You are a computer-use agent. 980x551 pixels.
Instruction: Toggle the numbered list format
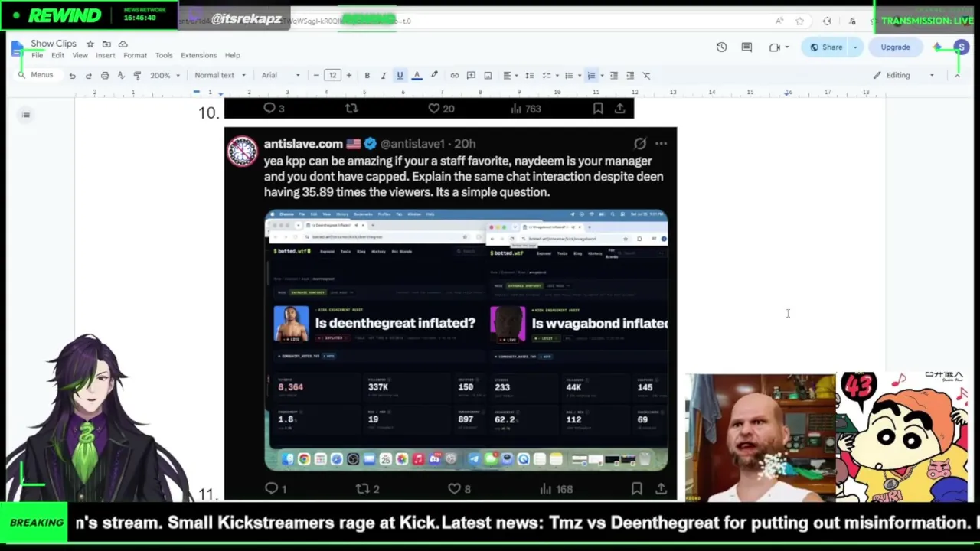pyautogui.click(x=591, y=76)
